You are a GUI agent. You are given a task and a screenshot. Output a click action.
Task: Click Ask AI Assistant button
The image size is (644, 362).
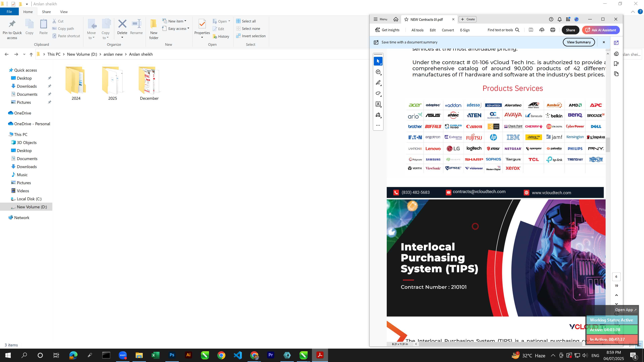point(601,30)
